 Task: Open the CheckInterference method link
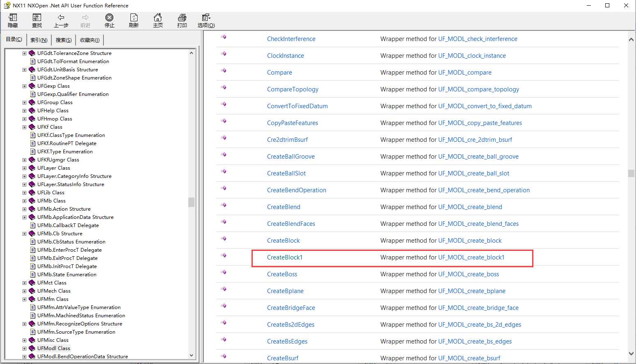(x=291, y=39)
